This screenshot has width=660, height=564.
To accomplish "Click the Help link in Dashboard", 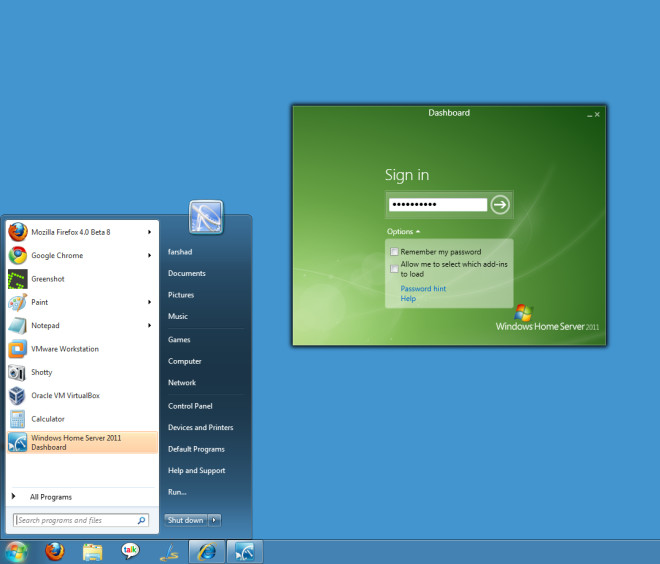I will [408, 298].
